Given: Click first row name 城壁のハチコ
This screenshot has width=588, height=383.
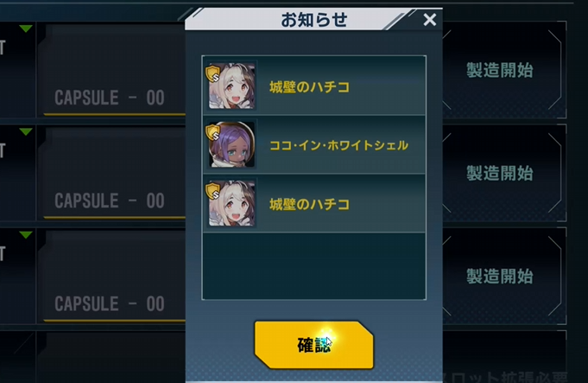Looking at the screenshot, I should pos(309,87).
